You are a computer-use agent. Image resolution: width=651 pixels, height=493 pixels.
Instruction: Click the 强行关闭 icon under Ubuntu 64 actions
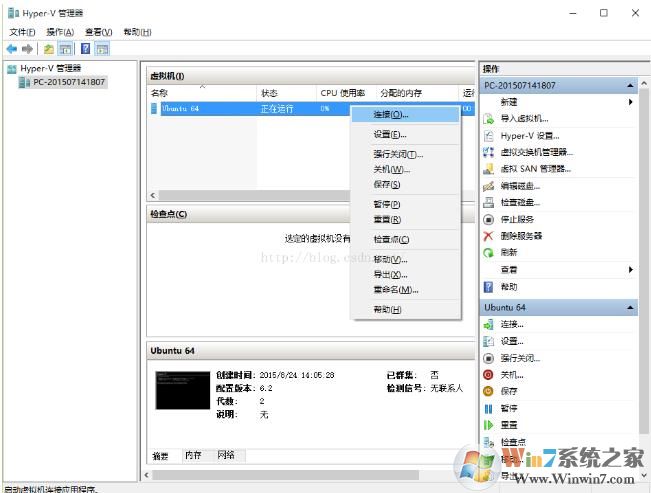pyautogui.click(x=489, y=358)
